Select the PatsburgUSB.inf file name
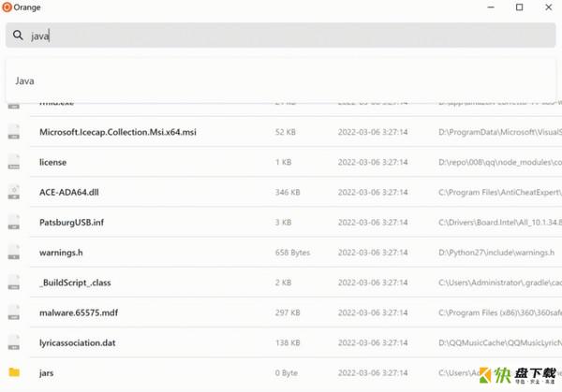Viewport: 562px width, 392px height. [x=72, y=223]
